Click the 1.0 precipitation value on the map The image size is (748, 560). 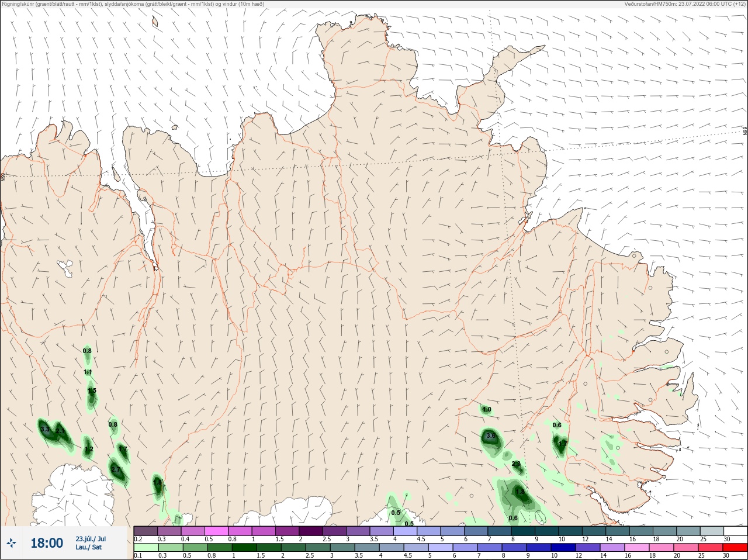486,410
